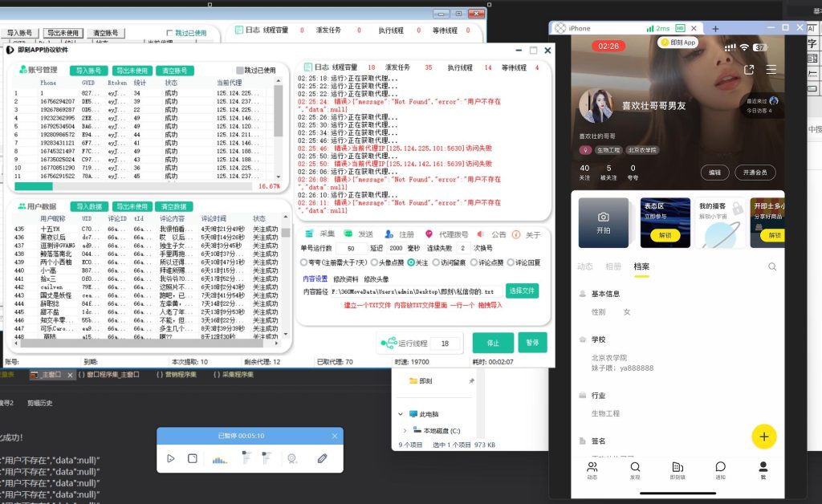The image size is (822, 504).
Task: Tap the share icon on profile header
Action: 749,70
